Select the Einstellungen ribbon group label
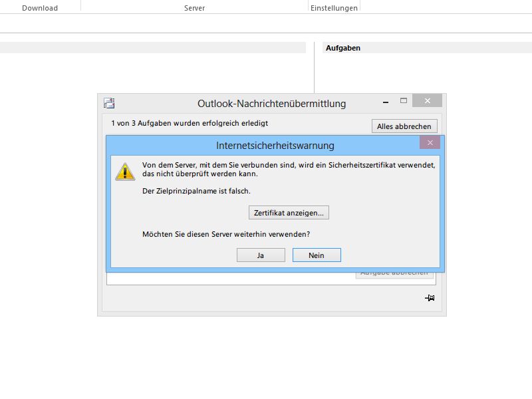This screenshot has height=399, width=532. 334,8
